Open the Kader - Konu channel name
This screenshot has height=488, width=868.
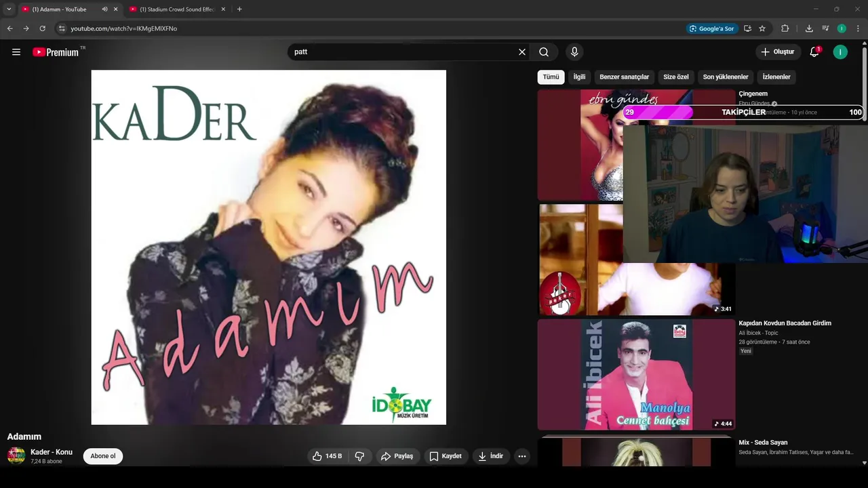click(52, 452)
